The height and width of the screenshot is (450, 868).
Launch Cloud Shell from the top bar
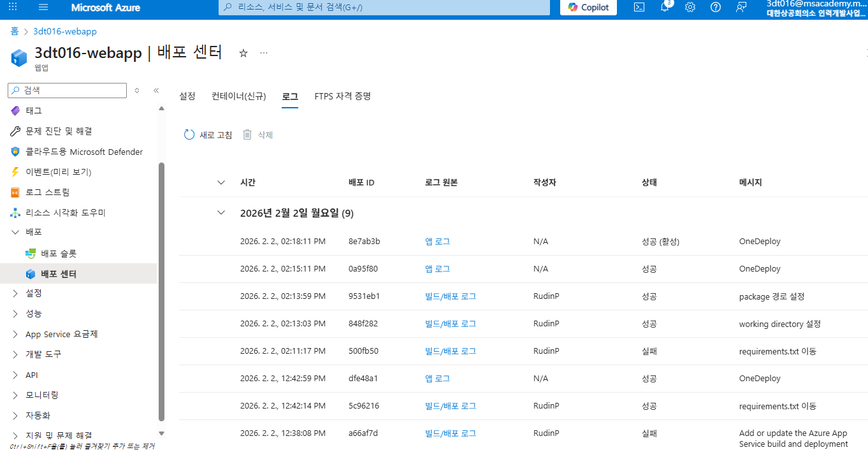tap(639, 7)
